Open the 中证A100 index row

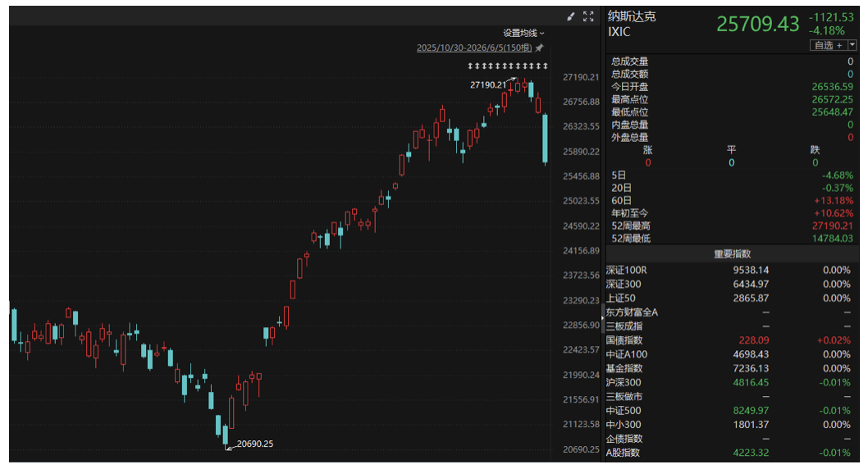[x=732, y=354]
